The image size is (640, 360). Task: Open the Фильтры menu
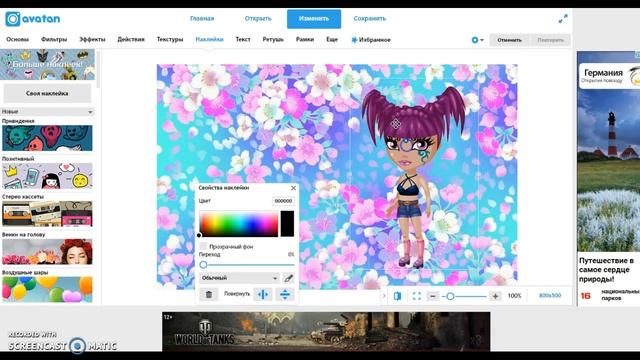54,39
